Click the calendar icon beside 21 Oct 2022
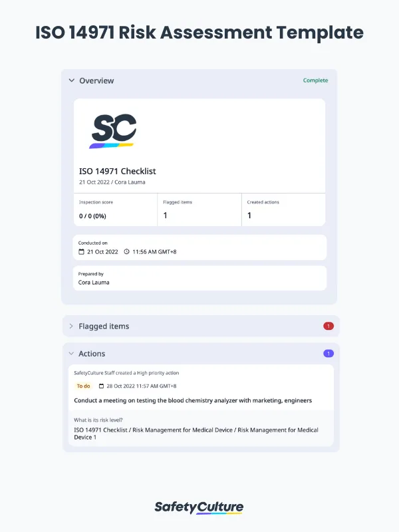This screenshot has width=399, height=532. (x=81, y=252)
